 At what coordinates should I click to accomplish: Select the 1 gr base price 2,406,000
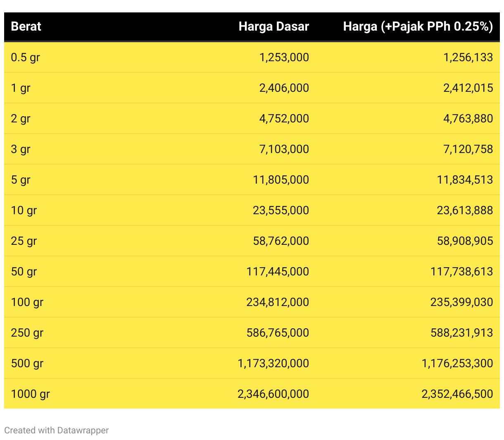click(x=284, y=88)
